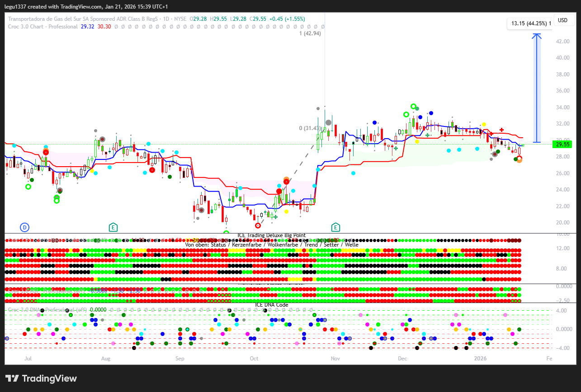Click the red plus signal marker
The width and height of the screenshot is (581, 392).
coord(501,130)
